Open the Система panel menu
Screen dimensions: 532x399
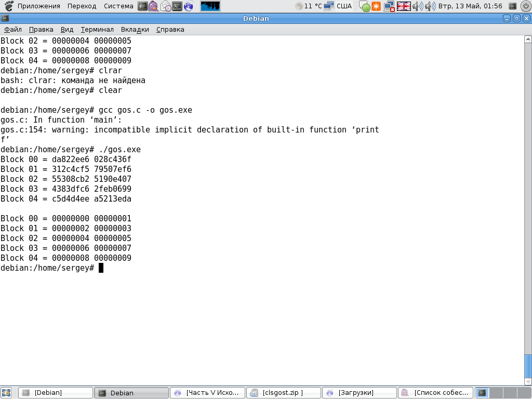pos(118,6)
